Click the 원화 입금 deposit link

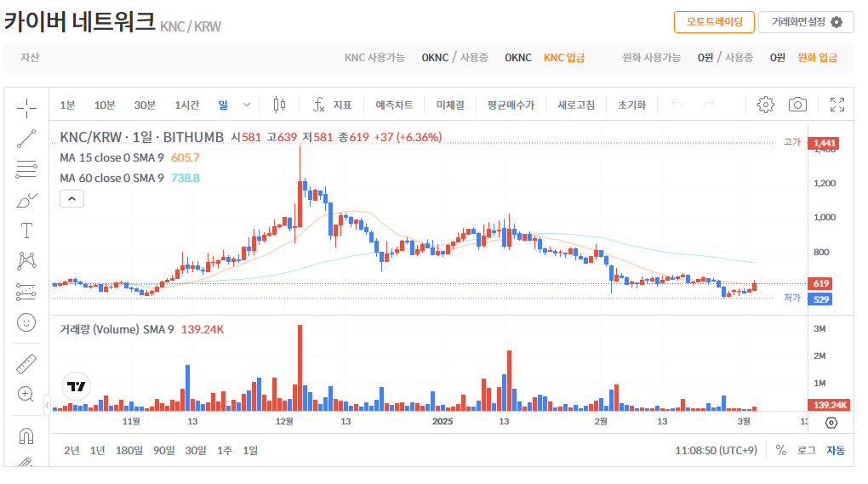click(x=817, y=58)
